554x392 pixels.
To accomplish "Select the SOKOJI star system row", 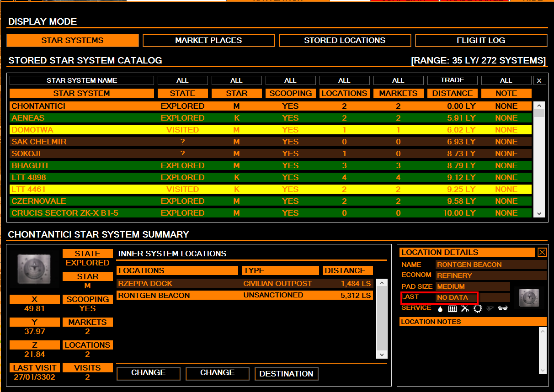I will pyautogui.click(x=271, y=154).
